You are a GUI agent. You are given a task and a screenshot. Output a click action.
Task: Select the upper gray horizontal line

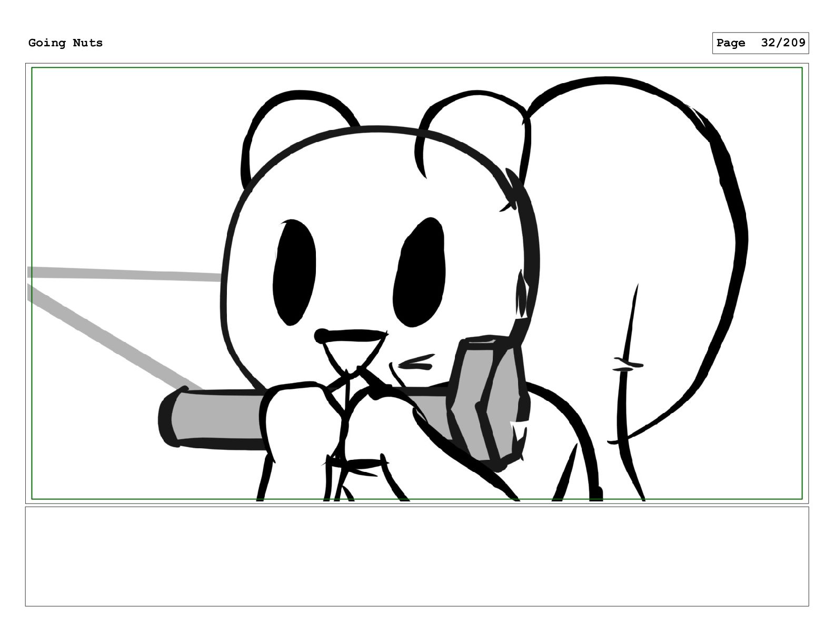click(124, 274)
